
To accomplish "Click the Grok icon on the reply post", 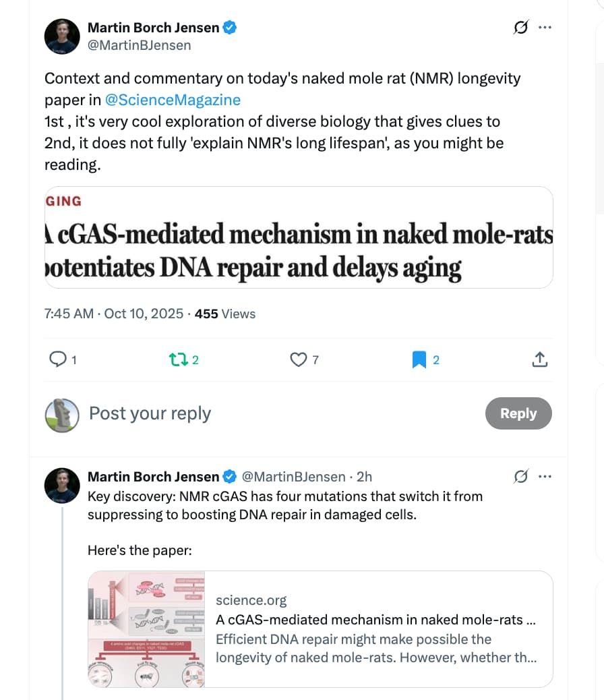I will [520, 477].
